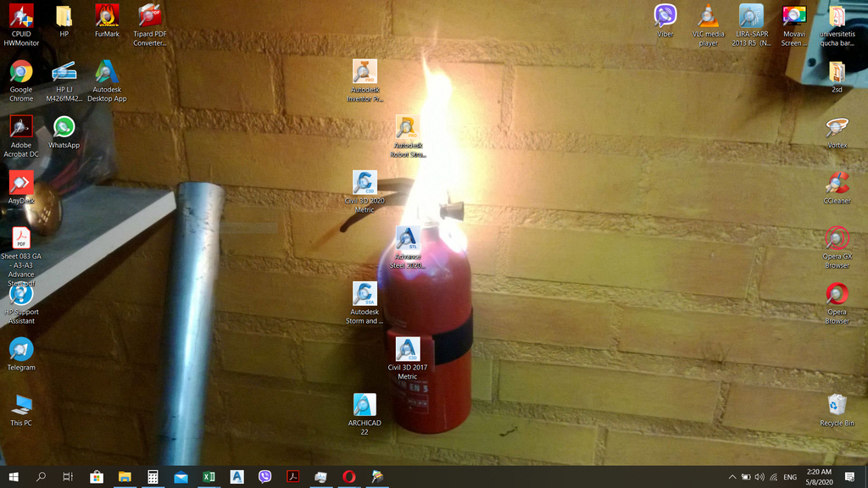This screenshot has width=868, height=488.
Task: Open the Recycle Bin
Action: 837,410
